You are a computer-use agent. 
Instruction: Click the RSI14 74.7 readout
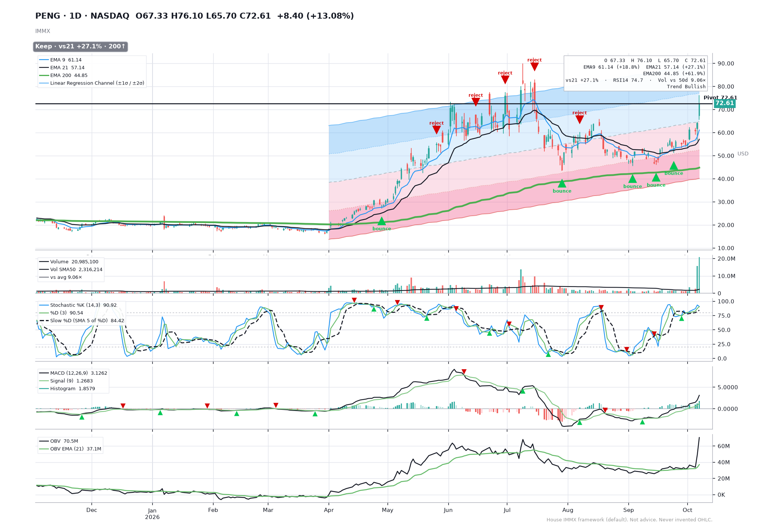628,80
